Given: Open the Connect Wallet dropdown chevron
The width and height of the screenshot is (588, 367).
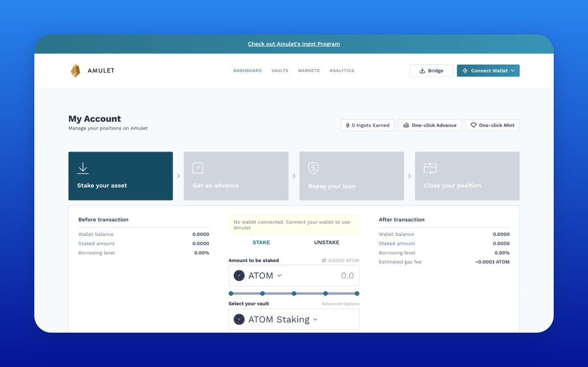Looking at the screenshot, I should point(513,71).
